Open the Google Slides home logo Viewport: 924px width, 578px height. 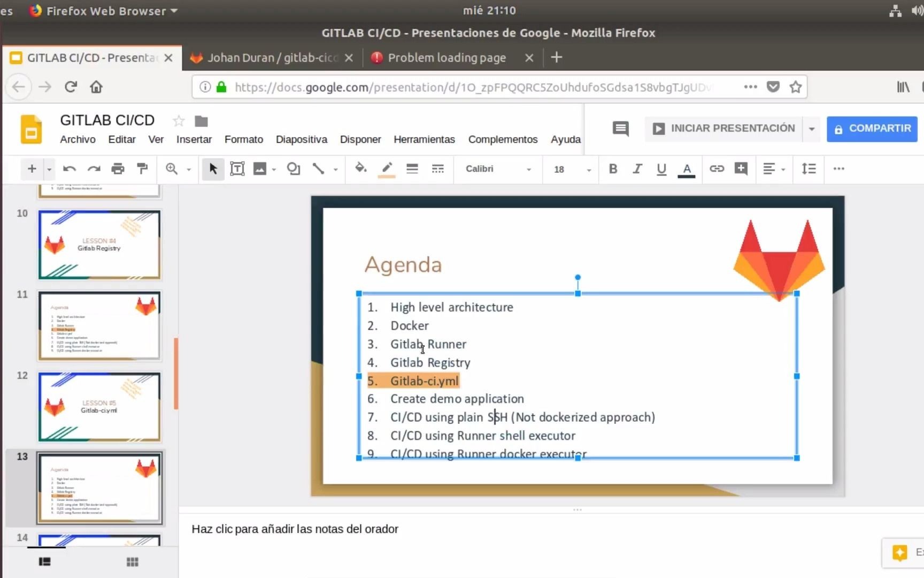(31, 129)
